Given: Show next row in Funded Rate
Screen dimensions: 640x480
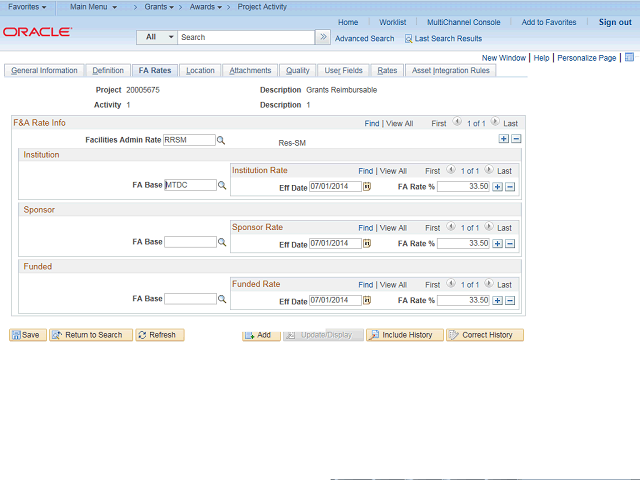Looking at the screenshot, I should click(489, 282).
